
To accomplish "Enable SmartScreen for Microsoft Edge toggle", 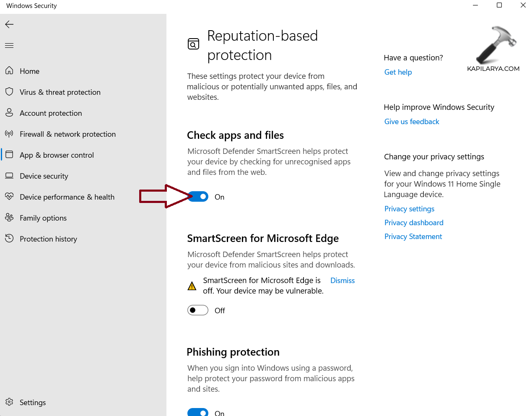I will [x=198, y=310].
